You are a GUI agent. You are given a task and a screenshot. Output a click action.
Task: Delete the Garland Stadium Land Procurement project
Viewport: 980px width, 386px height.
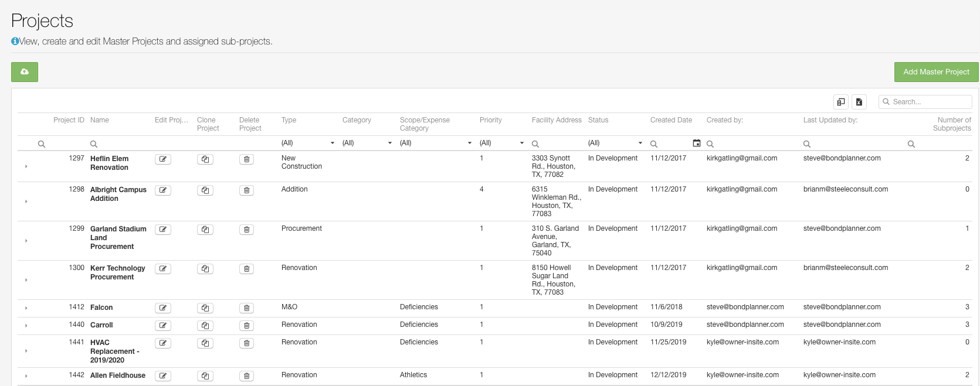click(246, 230)
